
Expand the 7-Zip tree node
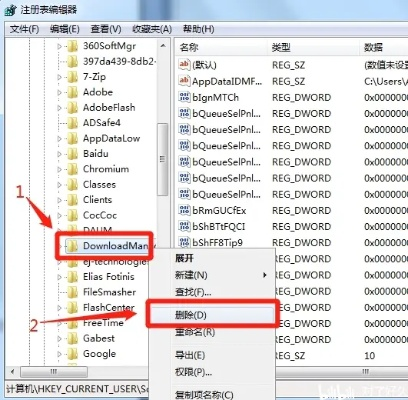pos(60,77)
